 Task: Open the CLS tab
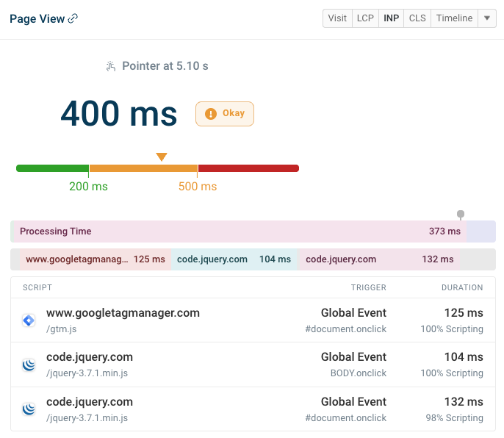click(x=417, y=18)
